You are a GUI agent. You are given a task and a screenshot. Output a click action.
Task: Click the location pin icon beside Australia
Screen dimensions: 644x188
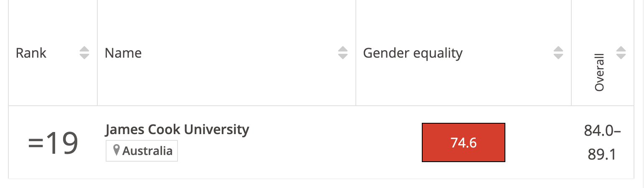point(117,150)
